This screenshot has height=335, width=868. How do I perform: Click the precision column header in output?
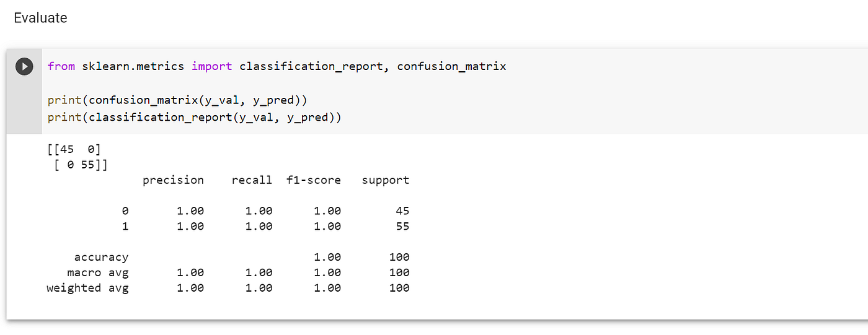(x=173, y=180)
